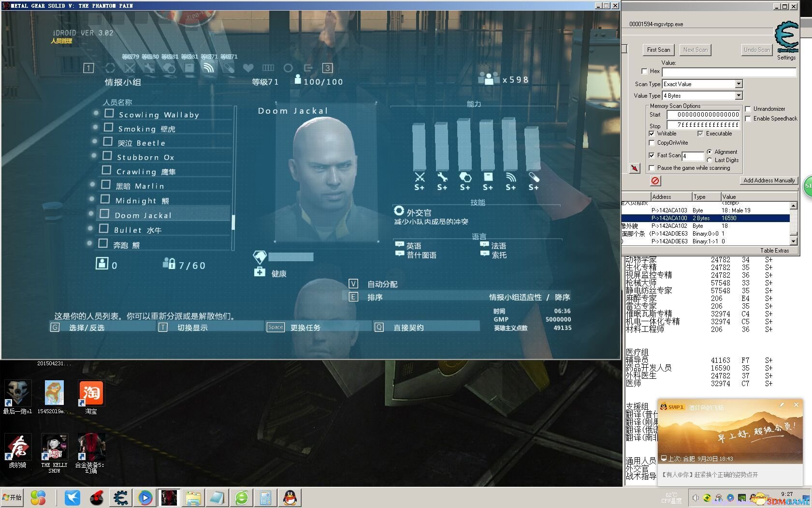Image resolution: width=812 pixels, height=508 pixels.
Task: Enable the CopyOnWrite checkbox
Action: click(652, 143)
